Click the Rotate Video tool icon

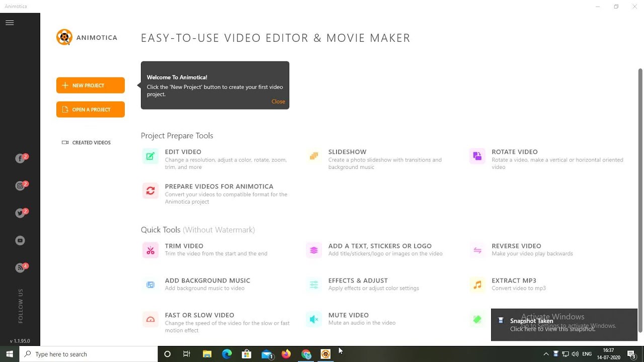coord(477,156)
